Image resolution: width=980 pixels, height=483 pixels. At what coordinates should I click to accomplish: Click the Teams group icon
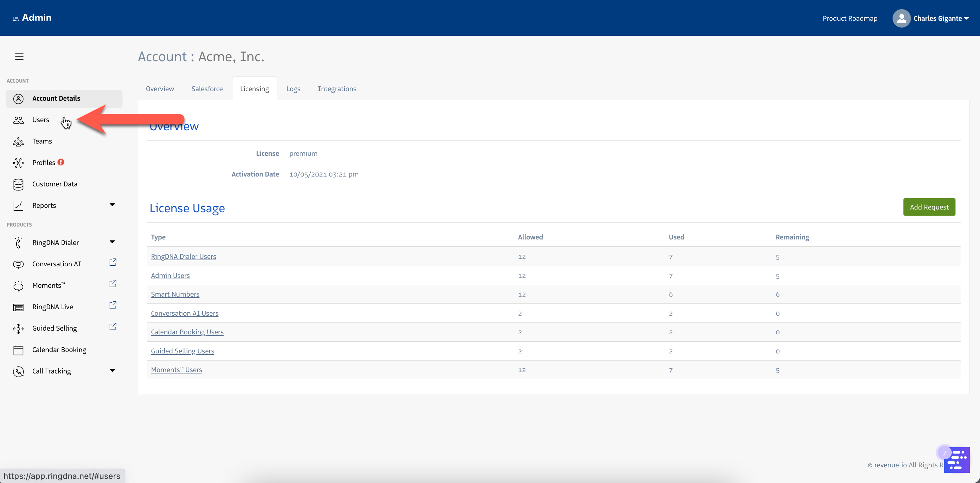[18, 142]
